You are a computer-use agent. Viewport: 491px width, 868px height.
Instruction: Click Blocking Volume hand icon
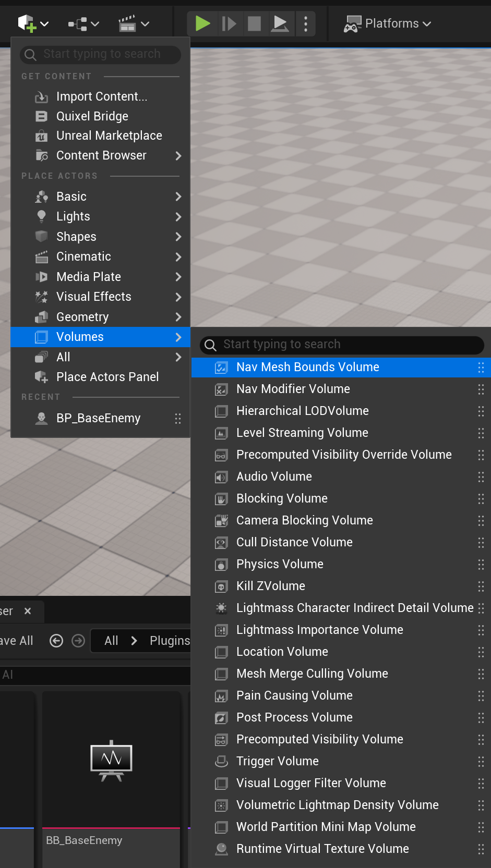[221, 499]
